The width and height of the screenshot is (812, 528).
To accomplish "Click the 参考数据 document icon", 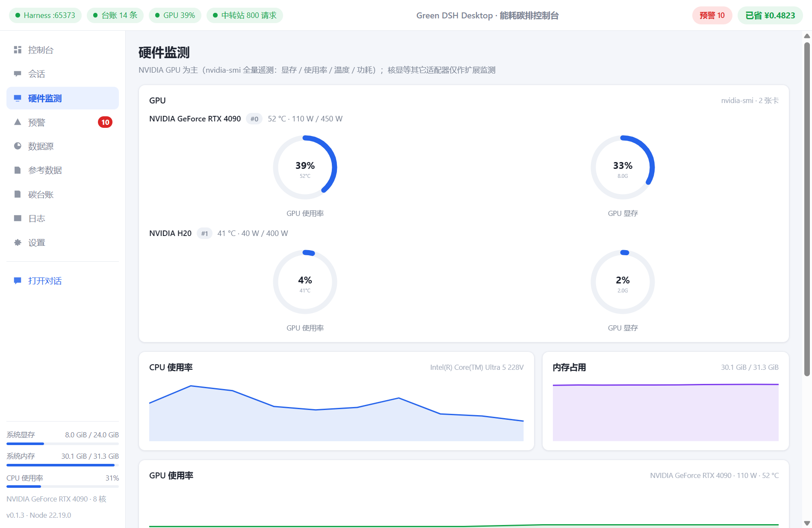I will click(x=18, y=170).
